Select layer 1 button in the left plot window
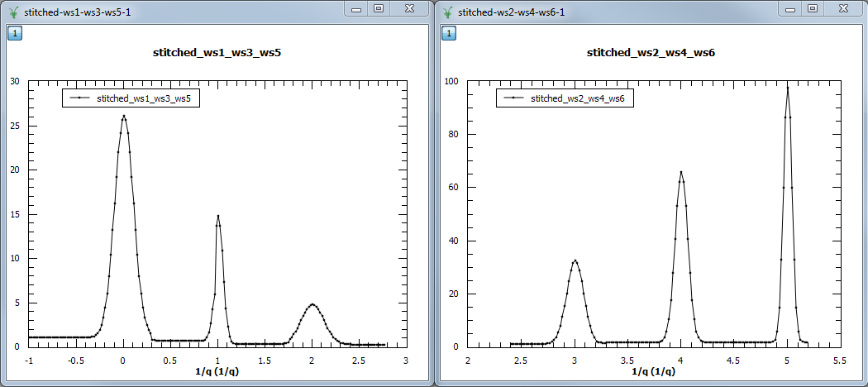868x387 pixels. click(x=15, y=33)
